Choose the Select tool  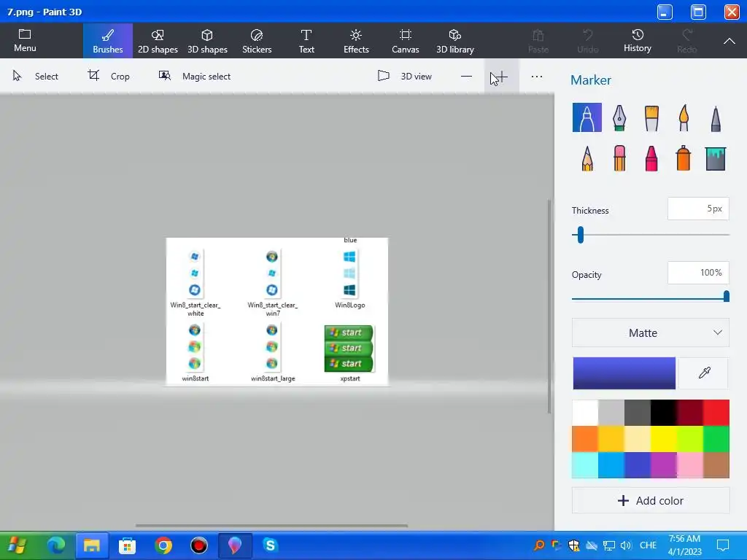(36, 76)
